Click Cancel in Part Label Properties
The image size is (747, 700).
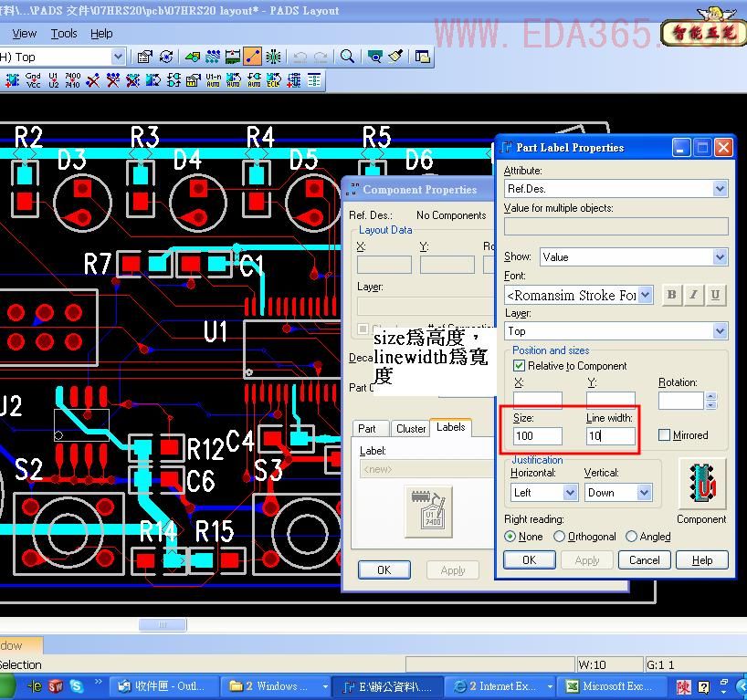[644, 560]
